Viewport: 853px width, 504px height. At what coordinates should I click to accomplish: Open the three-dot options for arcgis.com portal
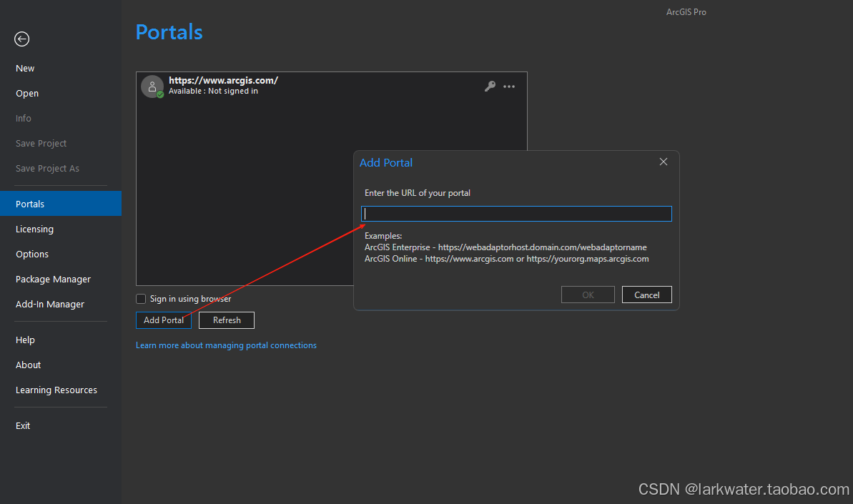(x=509, y=87)
